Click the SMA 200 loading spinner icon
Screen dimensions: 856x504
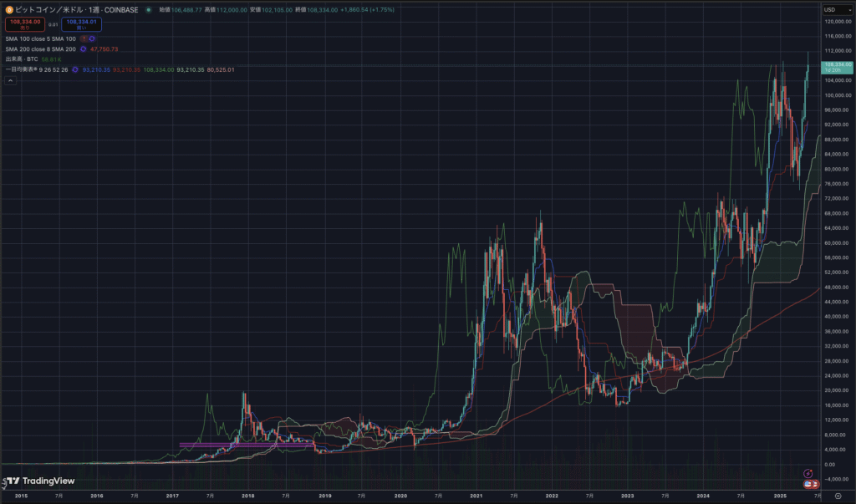[84, 49]
